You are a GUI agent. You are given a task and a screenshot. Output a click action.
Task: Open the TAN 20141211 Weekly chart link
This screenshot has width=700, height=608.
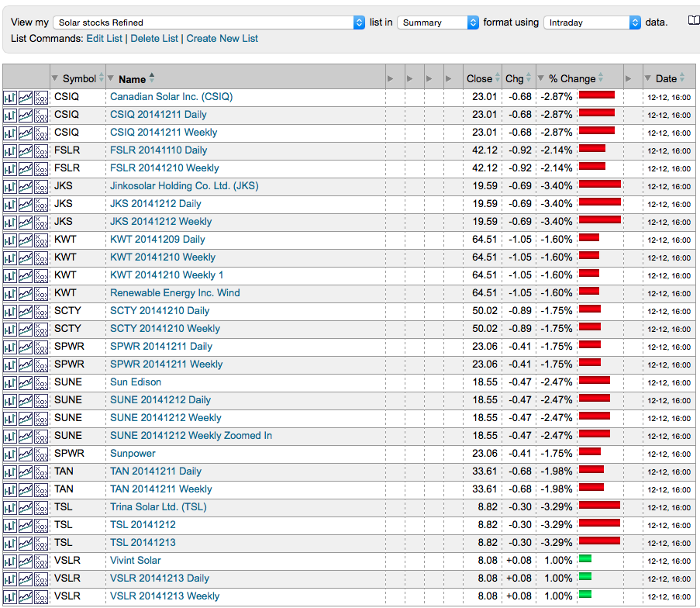click(x=160, y=489)
